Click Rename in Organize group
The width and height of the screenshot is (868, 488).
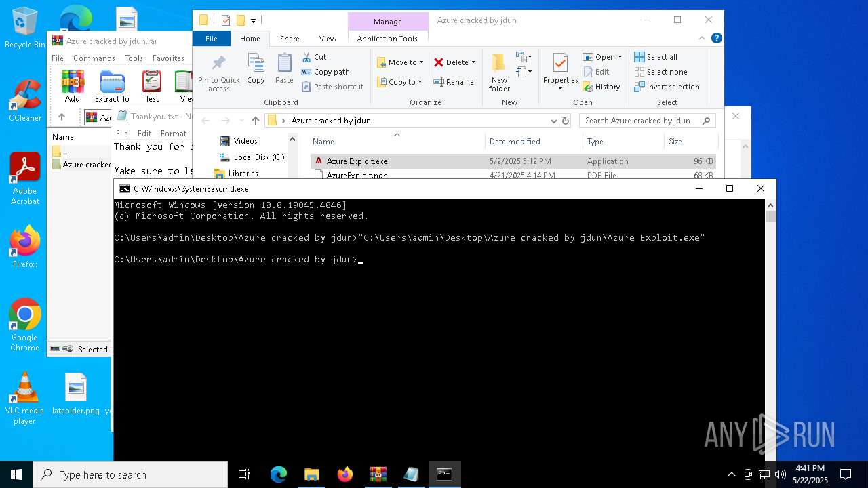point(454,82)
